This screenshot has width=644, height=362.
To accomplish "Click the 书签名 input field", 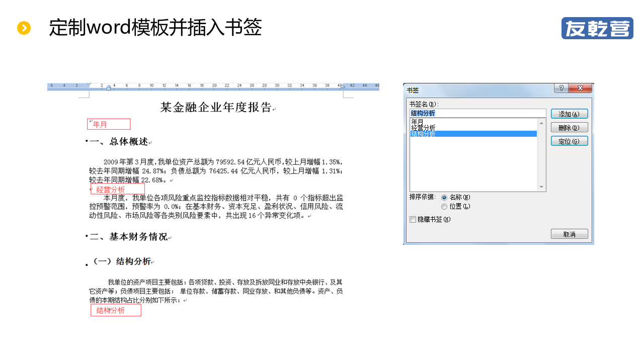I will tap(477, 113).
